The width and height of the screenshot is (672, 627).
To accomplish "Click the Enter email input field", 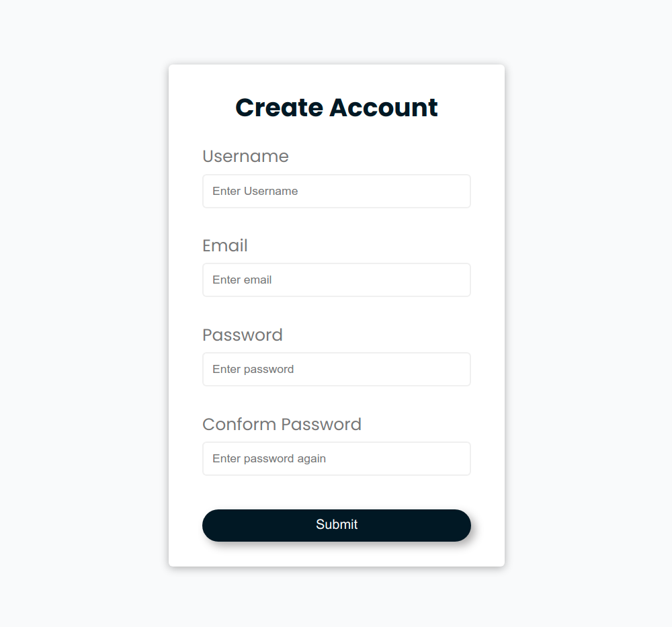I will 336,280.
